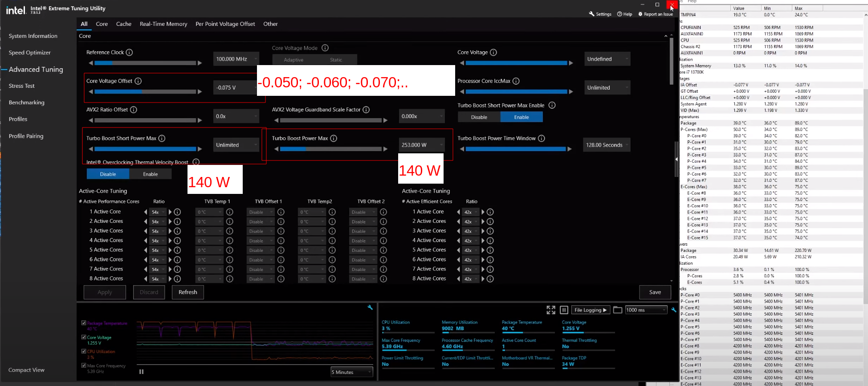Show info for Turbo Boost Short Power Max
Image resolution: width=868 pixels, height=386 pixels.
tap(162, 139)
